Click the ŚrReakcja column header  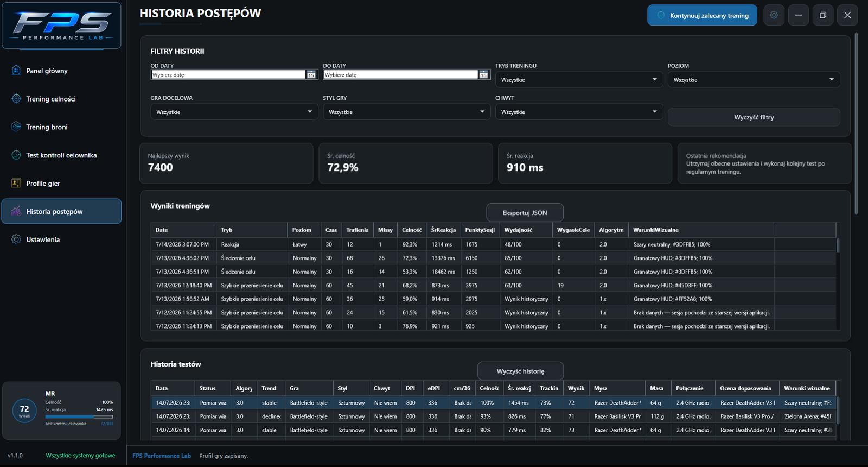pyautogui.click(x=443, y=230)
